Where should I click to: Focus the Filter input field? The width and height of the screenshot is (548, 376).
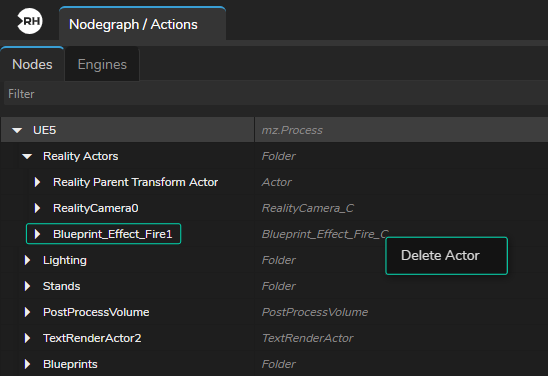(x=276, y=94)
